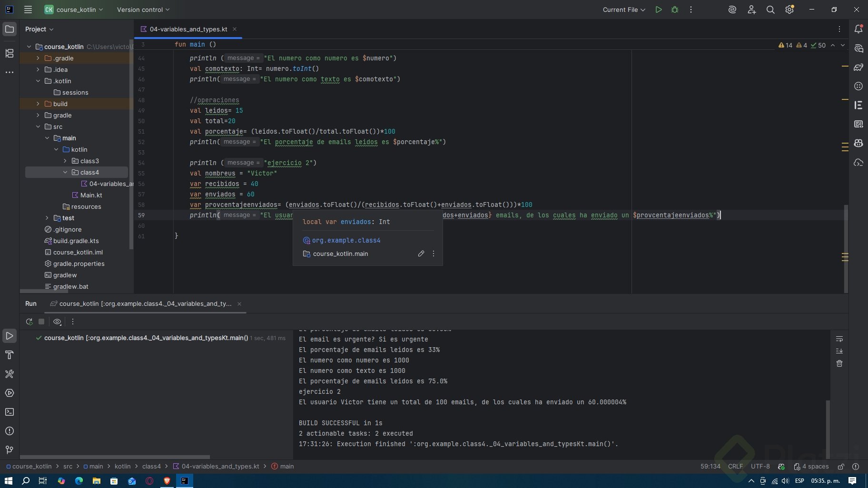
Task: Clear the console output with trash icon
Action: (839, 363)
